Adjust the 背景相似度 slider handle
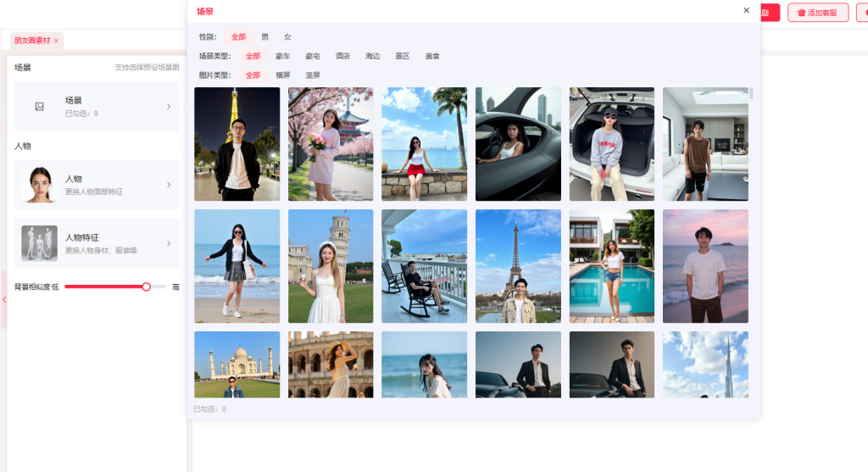Viewport: 868px width, 472px height. pos(146,287)
